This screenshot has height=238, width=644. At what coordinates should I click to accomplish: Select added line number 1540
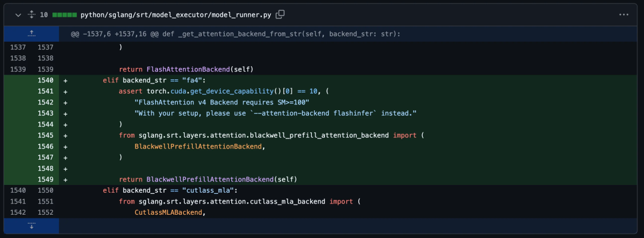coord(46,80)
